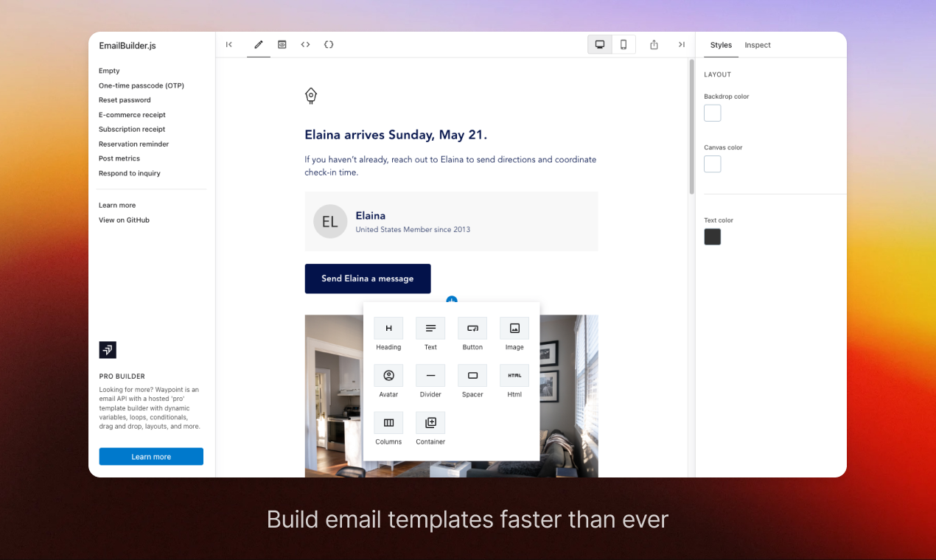The height and width of the screenshot is (560, 936).
Task: Load the Reset password template
Action: pyautogui.click(x=125, y=100)
